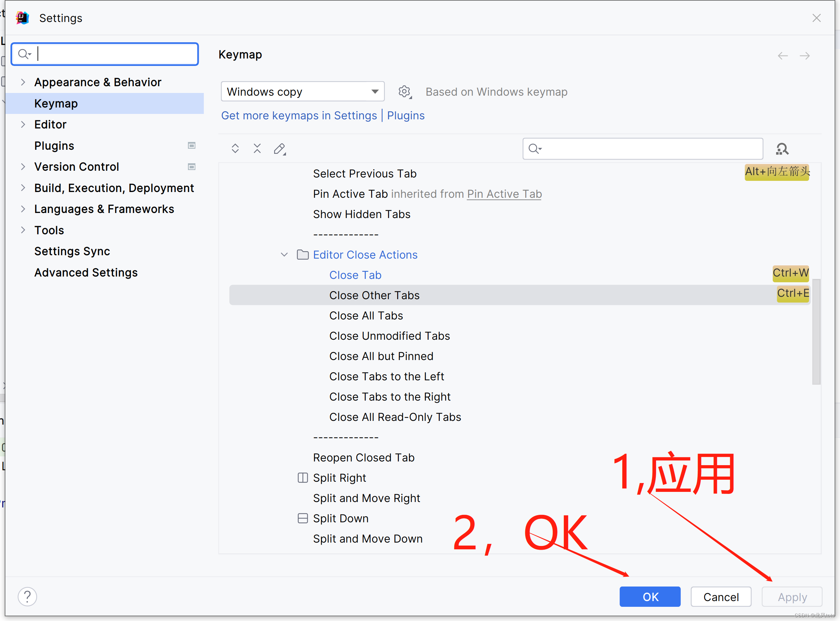Click the edit shortcut pencil icon

279,149
